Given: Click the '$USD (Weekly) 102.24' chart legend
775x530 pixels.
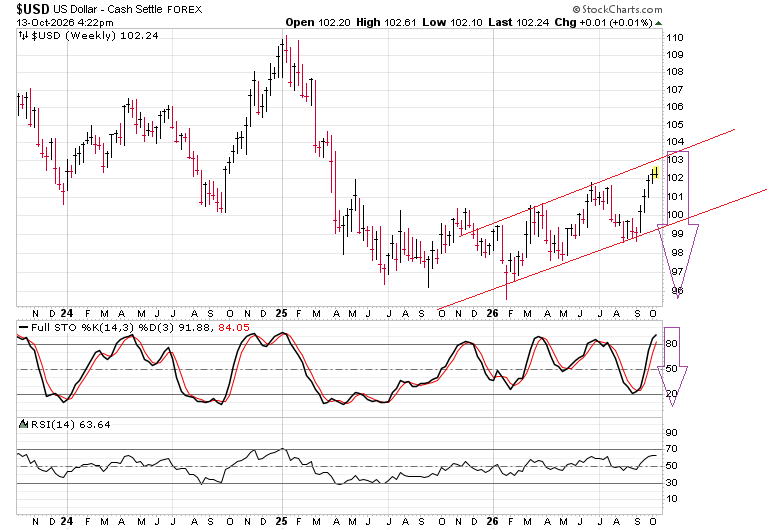Looking at the screenshot, I should pyautogui.click(x=95, y=36).
